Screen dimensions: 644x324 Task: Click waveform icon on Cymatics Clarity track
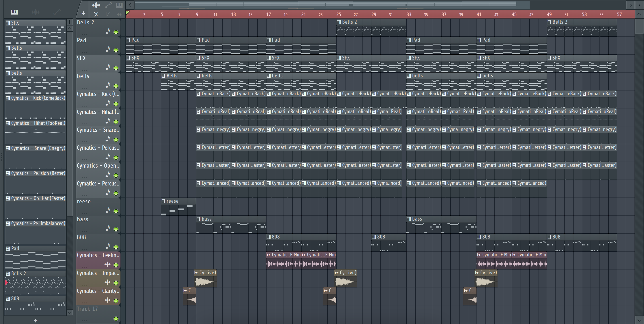(x=108, y=300)
